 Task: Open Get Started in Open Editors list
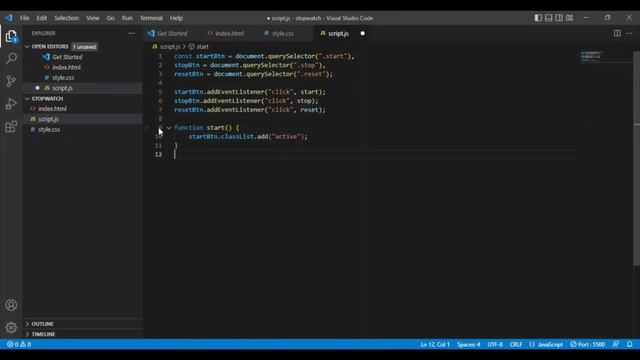[x=67, y=57]
